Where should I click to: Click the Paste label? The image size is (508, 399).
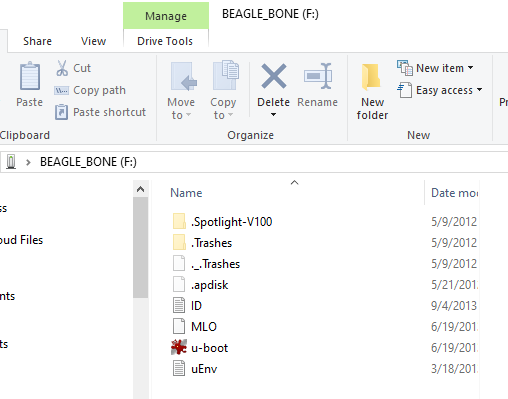coord(30,102)
